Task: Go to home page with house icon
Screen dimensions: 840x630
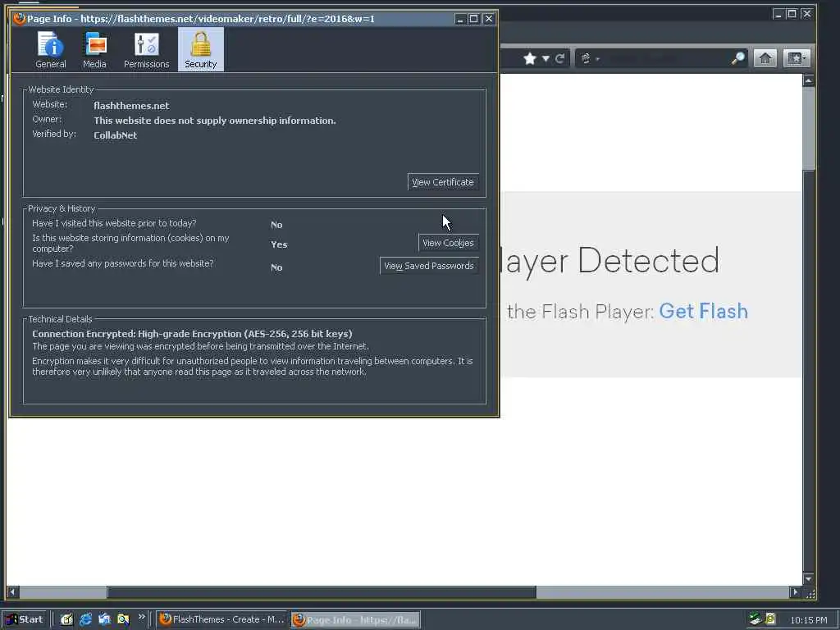Action: coord(765,58)
